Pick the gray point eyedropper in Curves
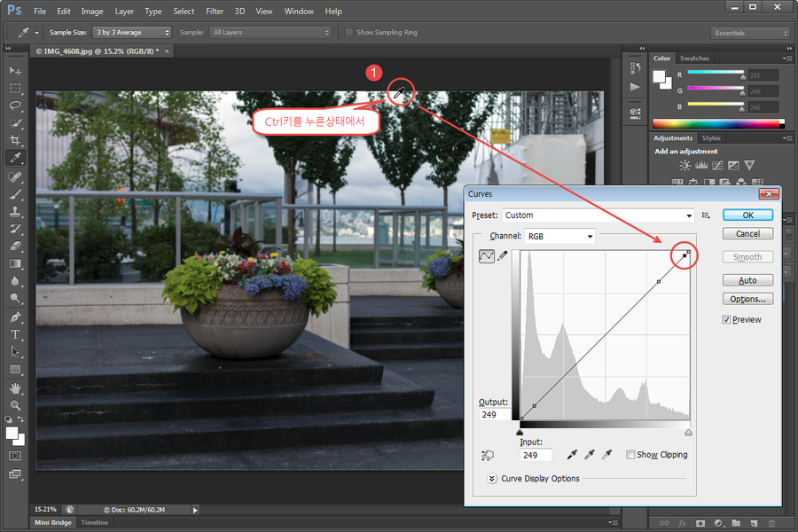Screen dimensions: 798x532 590,455
